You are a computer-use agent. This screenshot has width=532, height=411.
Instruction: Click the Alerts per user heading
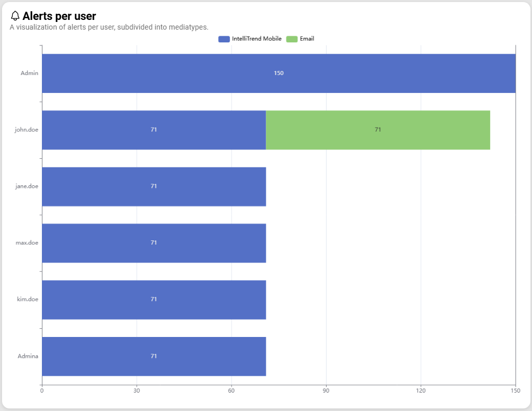[x=59, y=16]
